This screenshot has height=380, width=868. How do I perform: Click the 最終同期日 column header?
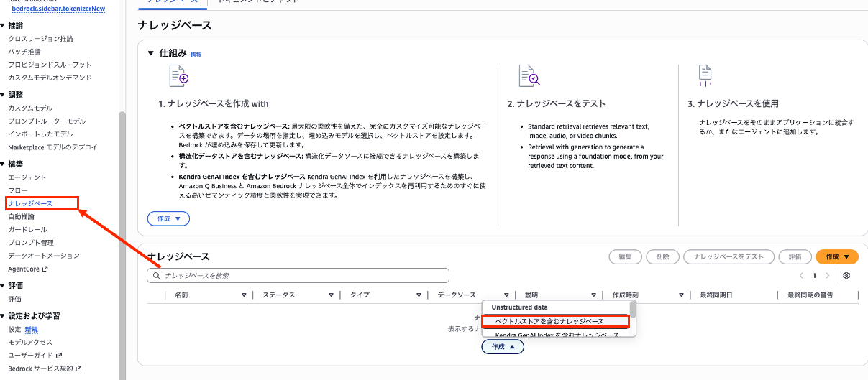point(716,295)
